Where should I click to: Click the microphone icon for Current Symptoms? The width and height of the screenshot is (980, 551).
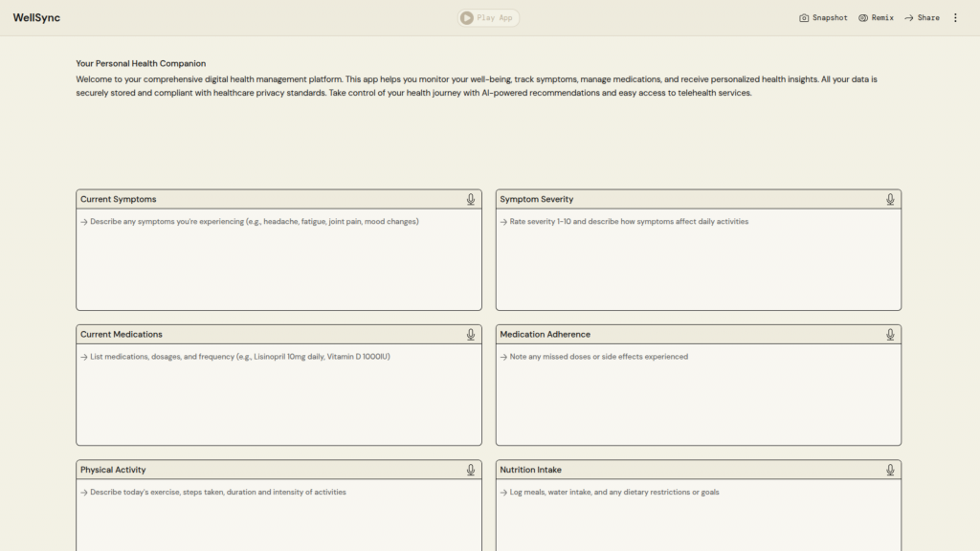471,199
